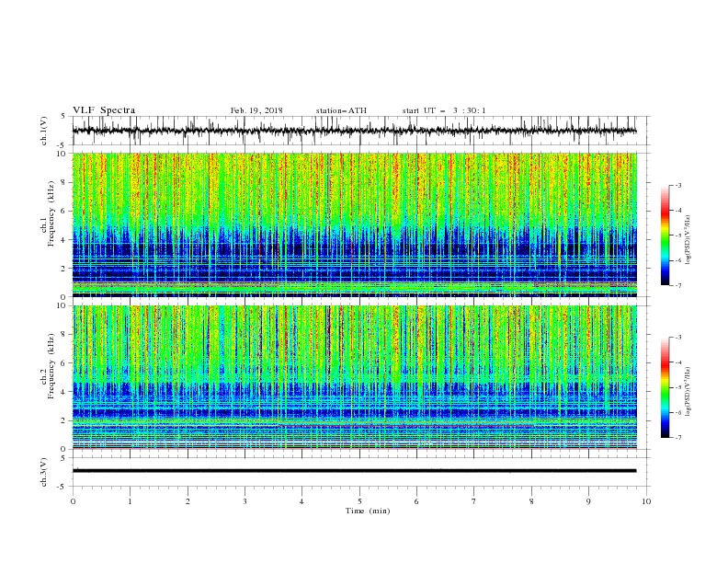The width and height of the screenshot is (728, 563).
Task: Click the time axis tick label "8"
Action: [x=531, y=501]
